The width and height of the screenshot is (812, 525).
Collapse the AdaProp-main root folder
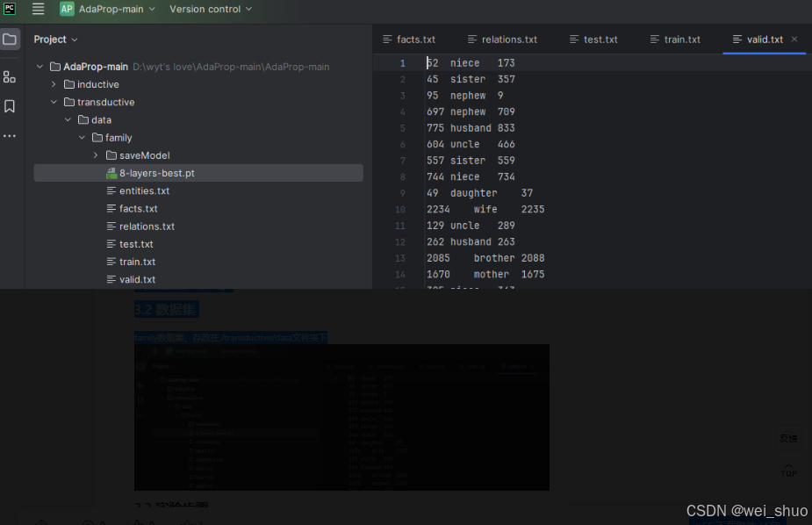coord(40,67)
